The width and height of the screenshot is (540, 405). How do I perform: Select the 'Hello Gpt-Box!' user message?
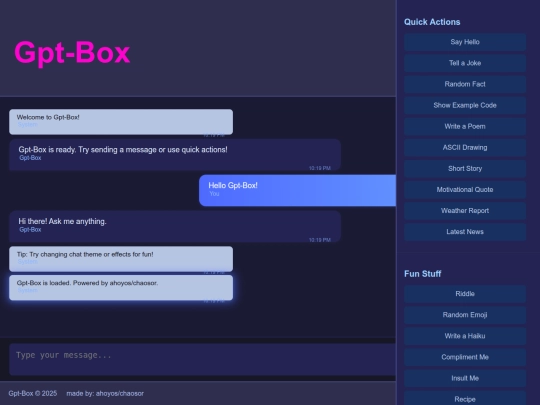point(298,190)
